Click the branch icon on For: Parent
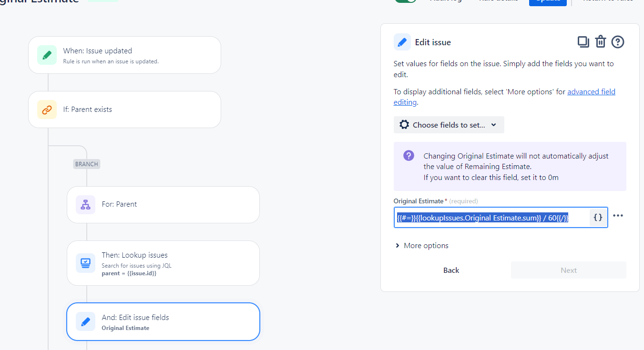Viewport: 644px width, 350px height. click(85, 205)
